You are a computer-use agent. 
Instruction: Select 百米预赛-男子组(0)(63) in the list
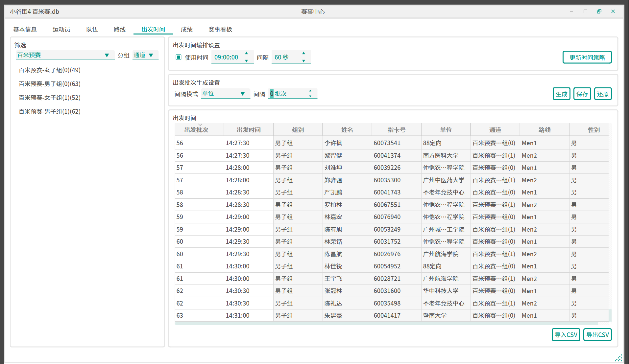pyautogui.click(x=50, y=84)
